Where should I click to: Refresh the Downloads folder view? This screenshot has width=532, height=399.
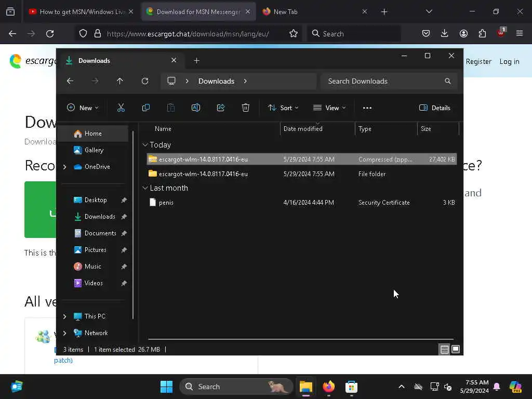tap(145, 81)
